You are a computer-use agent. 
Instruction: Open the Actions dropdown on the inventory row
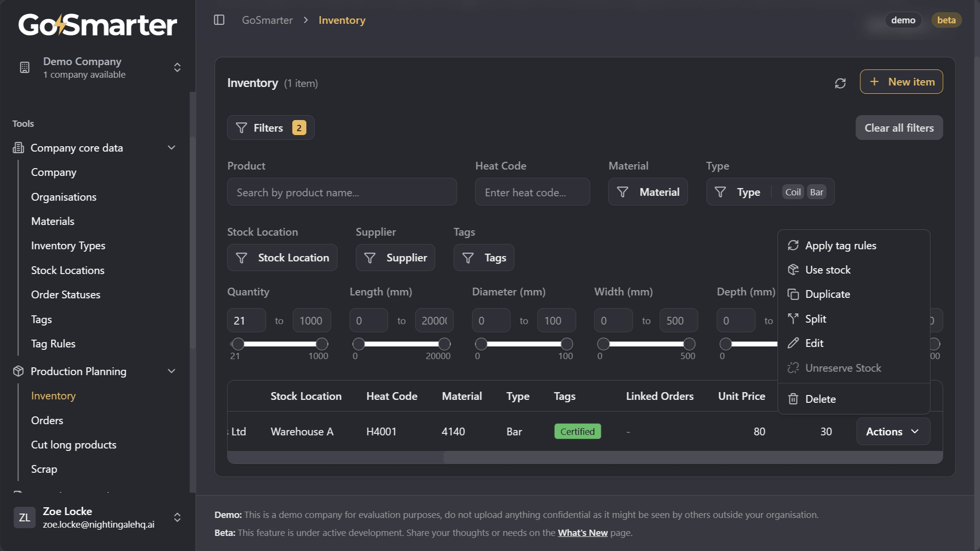click(893, 431)
